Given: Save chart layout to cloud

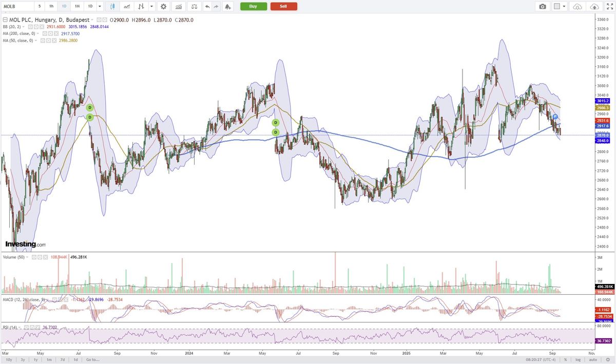Looking at the screenshot, I should [594, 6].
